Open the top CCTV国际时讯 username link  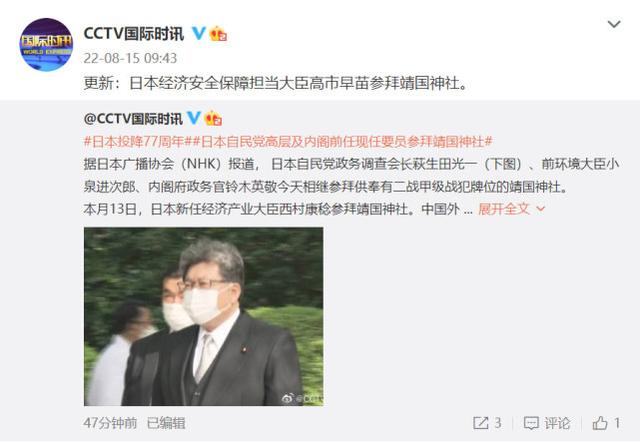point(134,33)
